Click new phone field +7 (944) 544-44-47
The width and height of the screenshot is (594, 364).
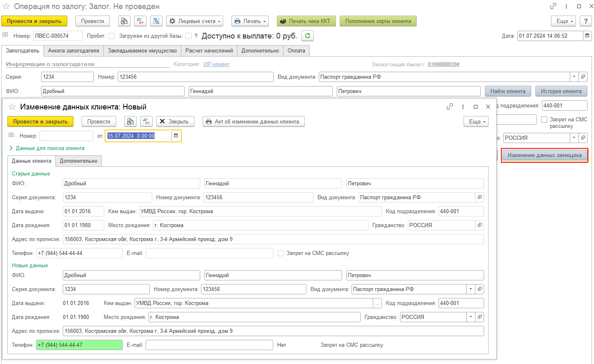coord(79,345)
